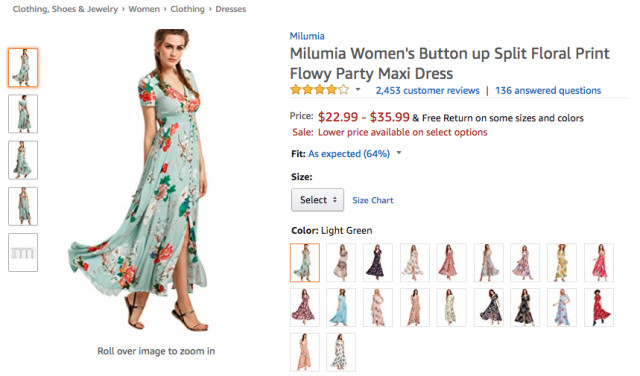Open Clothing, Shoes & Jewelry breadcrumb
640x376 pixels.
pos(65,9)
